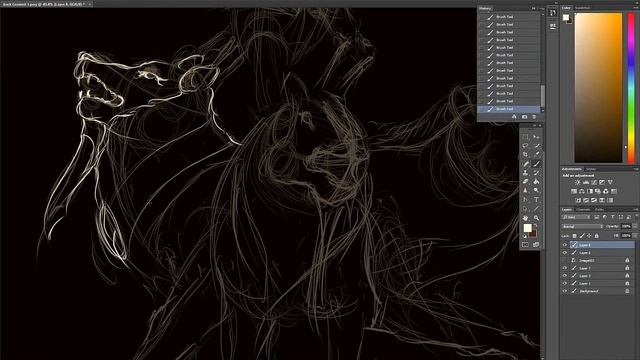Select the Eraser tool
This screenshot has height=360, width=640.
[525, 182]
